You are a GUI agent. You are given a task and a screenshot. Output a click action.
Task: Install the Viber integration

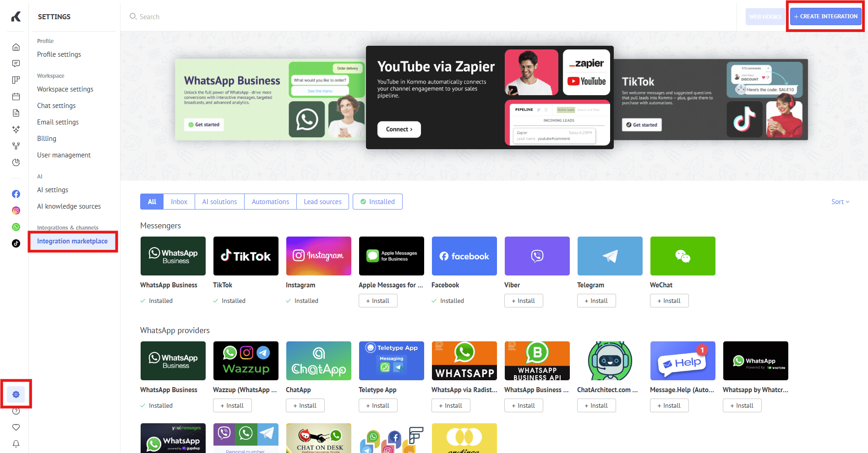(x=524, y=301)
